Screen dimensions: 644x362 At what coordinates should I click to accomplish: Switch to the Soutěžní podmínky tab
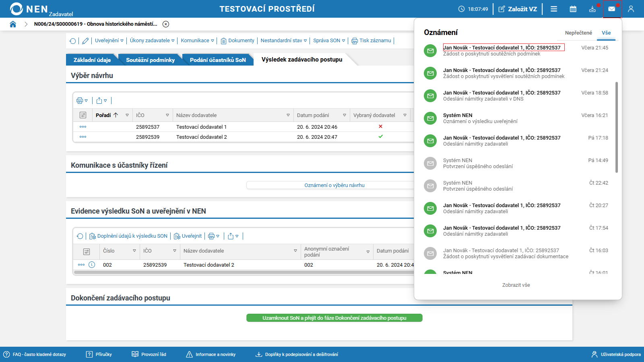pyautogui.click(x=150, y=60)
